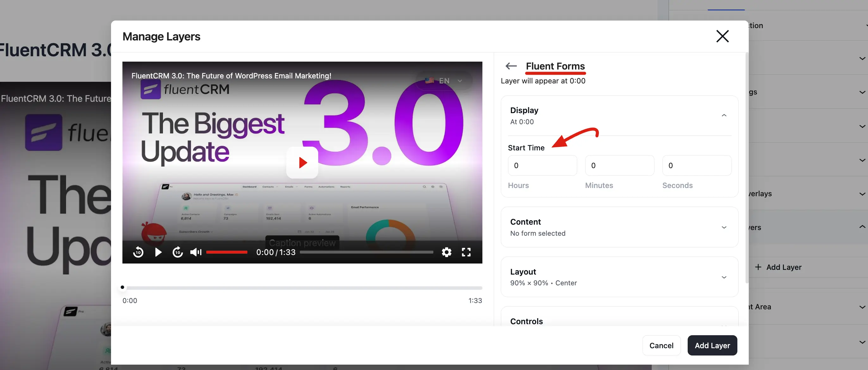Click Add Layer in the background sidebar
Image resolution: width=868 pixels, height=370 pixels.
778,267
